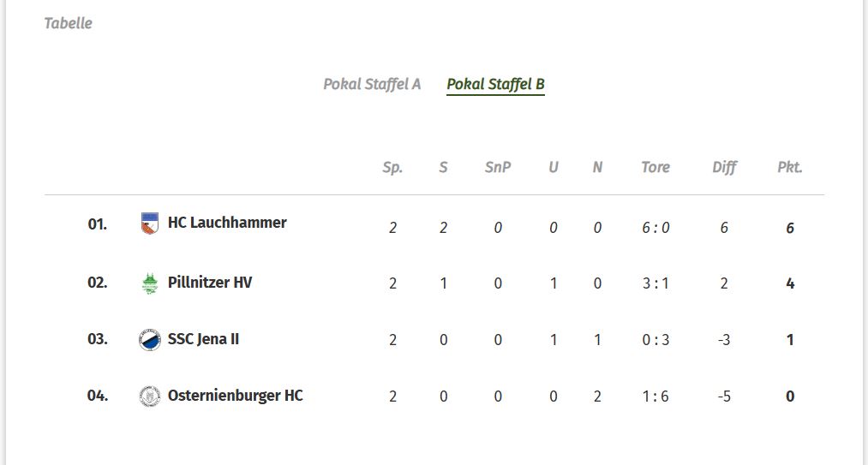Click the Sp. column header
This screenshot has height=465, width=868.
392,168
